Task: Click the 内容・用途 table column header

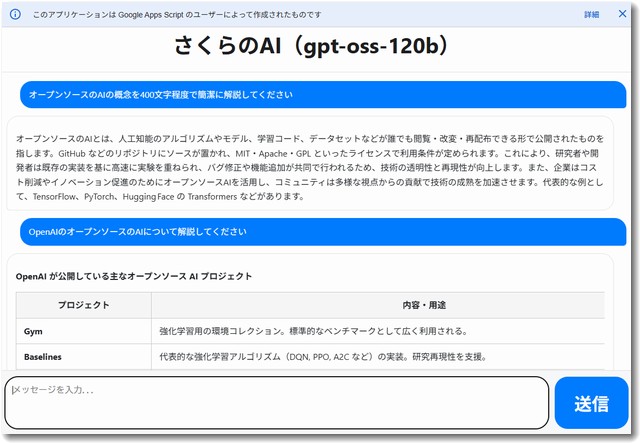Action: (377, 305)
